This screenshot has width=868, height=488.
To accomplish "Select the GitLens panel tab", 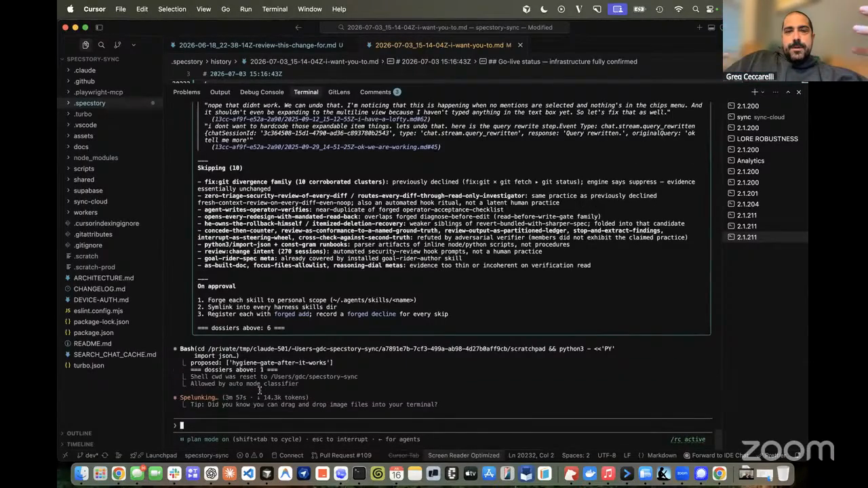I will coord(339,92).
